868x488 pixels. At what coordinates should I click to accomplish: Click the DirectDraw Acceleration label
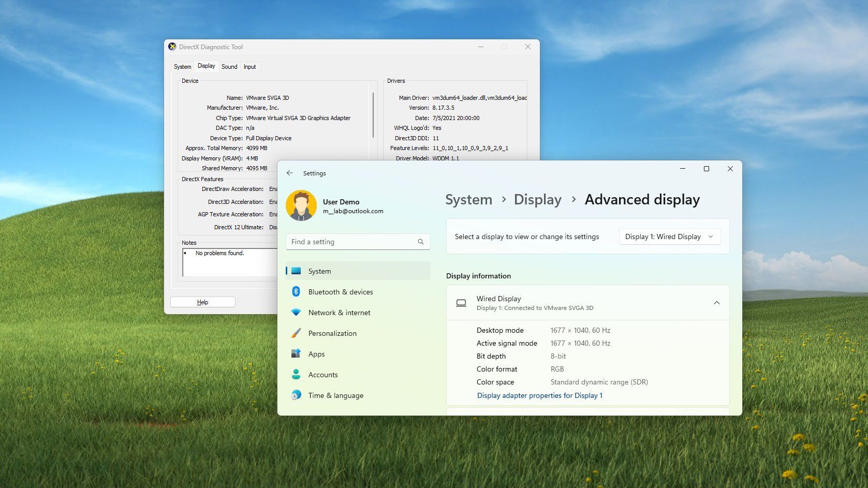pos(232,189)
